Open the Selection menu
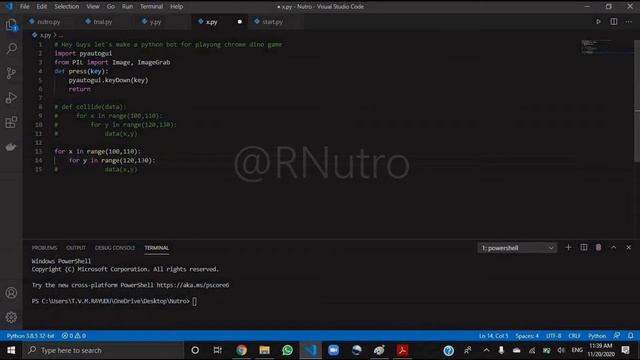This screenshot has width=640, height=360. (x=67, y=7)
